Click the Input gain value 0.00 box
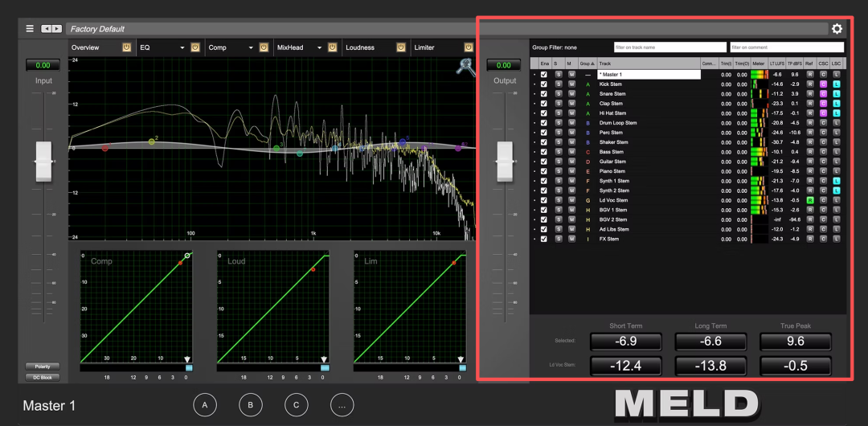Viewport: 868px width, 426px height. 43,65
